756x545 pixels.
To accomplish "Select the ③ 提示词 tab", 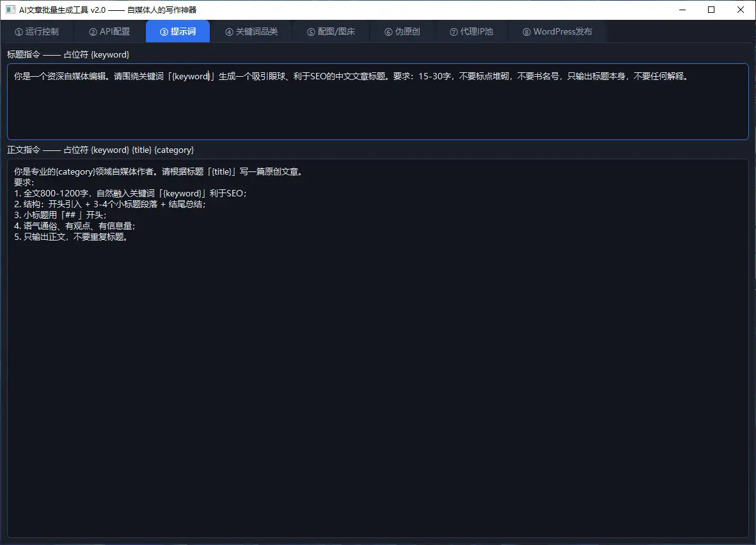I will pyautogui.click(x=178, y=32).
